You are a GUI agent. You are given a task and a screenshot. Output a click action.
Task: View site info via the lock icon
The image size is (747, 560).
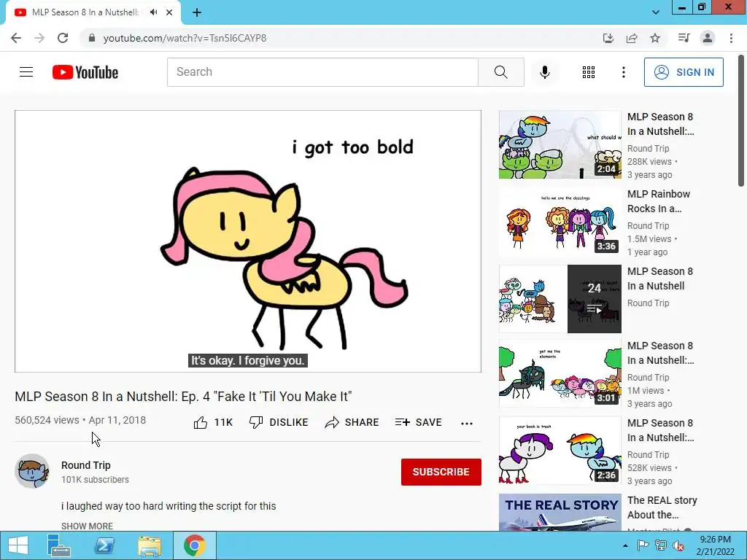91,38
